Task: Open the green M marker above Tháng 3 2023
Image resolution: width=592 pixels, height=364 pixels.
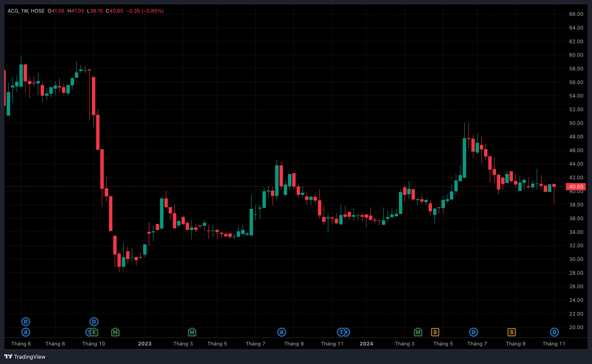Action: tap(192, 332)
